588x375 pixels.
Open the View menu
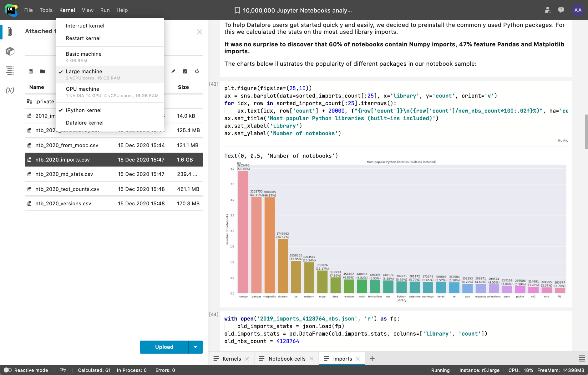click(x=88, y=10)
